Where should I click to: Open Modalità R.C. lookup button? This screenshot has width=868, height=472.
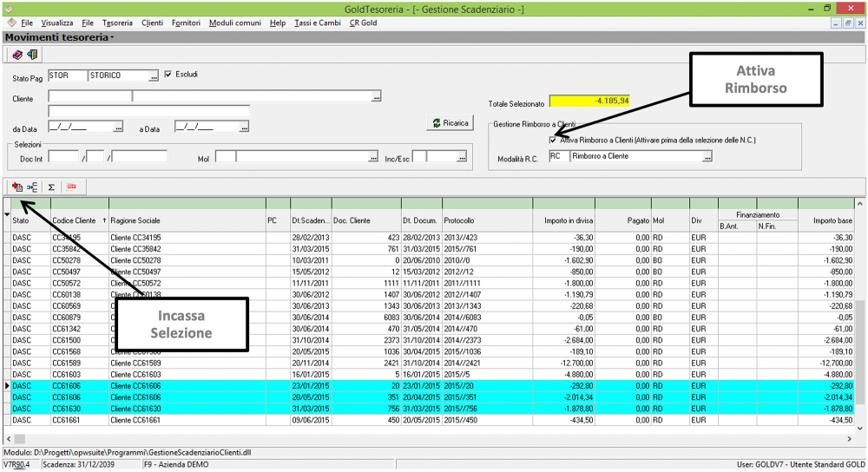707,158
